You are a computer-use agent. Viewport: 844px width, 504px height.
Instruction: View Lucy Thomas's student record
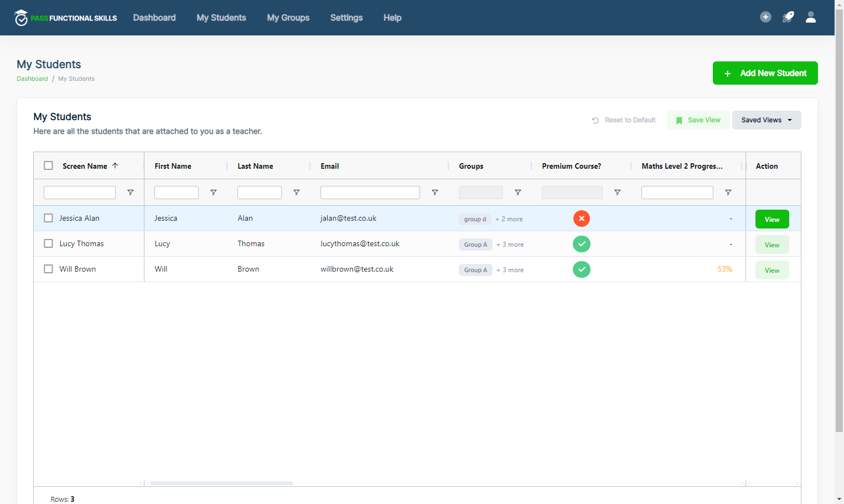(x=772, y=245)
